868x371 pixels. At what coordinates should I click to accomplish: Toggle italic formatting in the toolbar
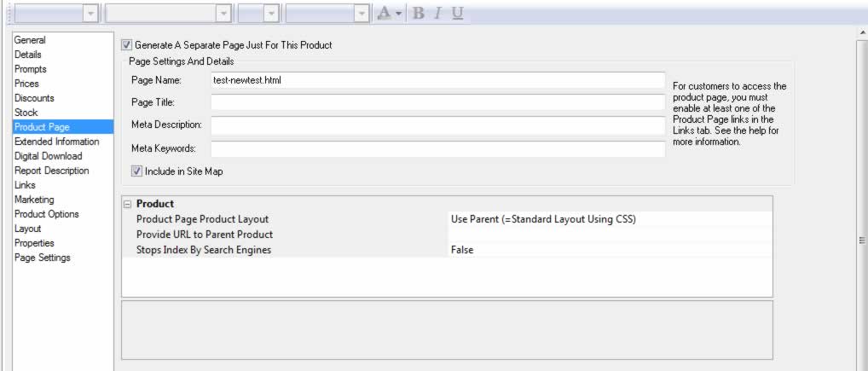click(437, 14)
